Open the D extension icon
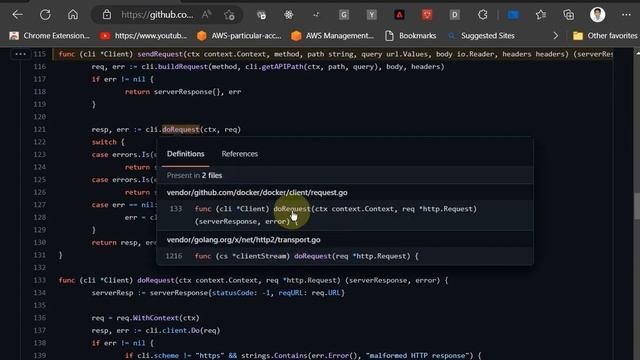Image resolution: width=640 pixels, height=360 pixels. 455,15
